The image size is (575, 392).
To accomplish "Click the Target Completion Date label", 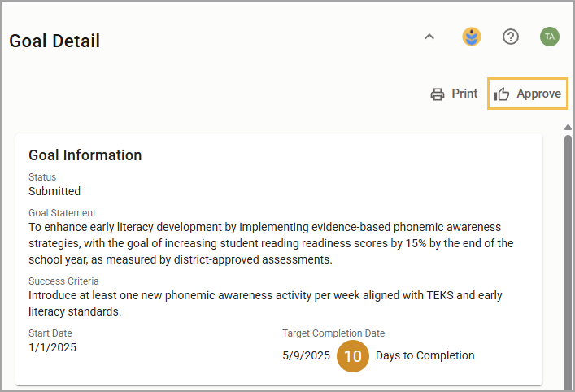I will pos(333,333).
